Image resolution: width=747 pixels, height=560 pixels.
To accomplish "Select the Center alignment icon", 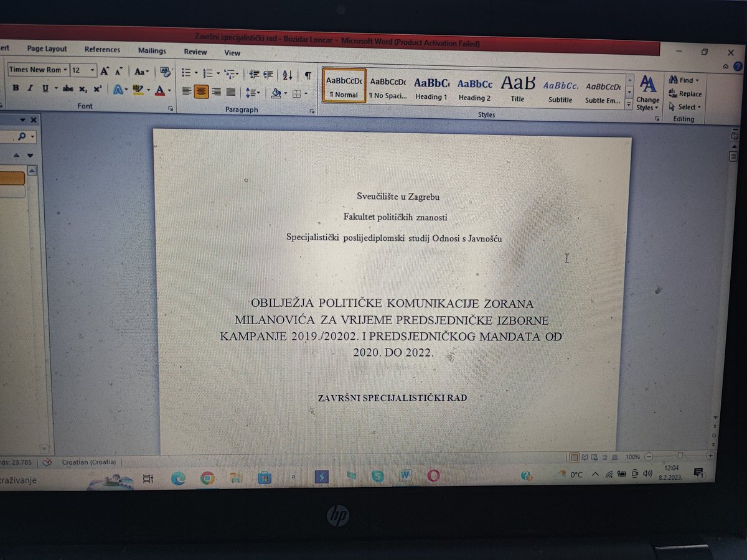I will pos(201,91).
